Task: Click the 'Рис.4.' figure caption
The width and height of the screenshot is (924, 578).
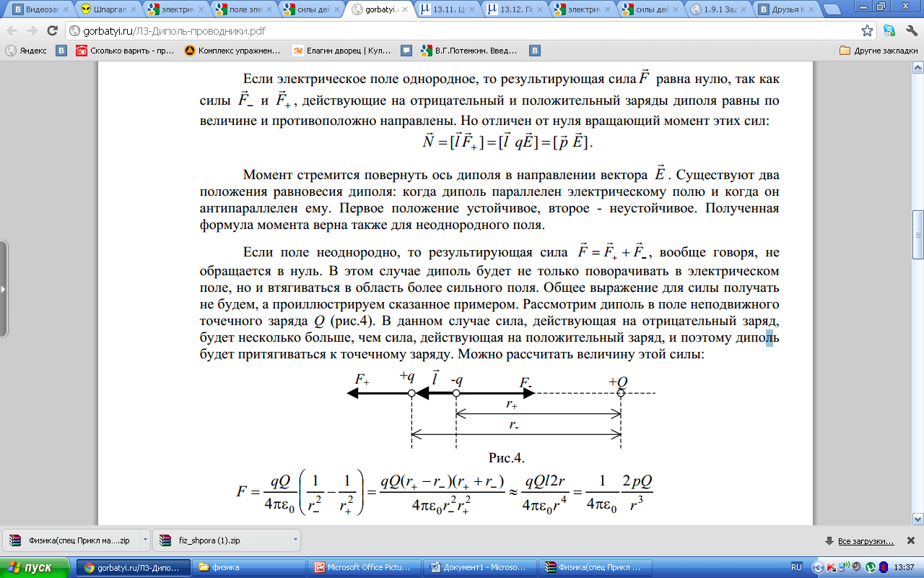Action: 505,458
